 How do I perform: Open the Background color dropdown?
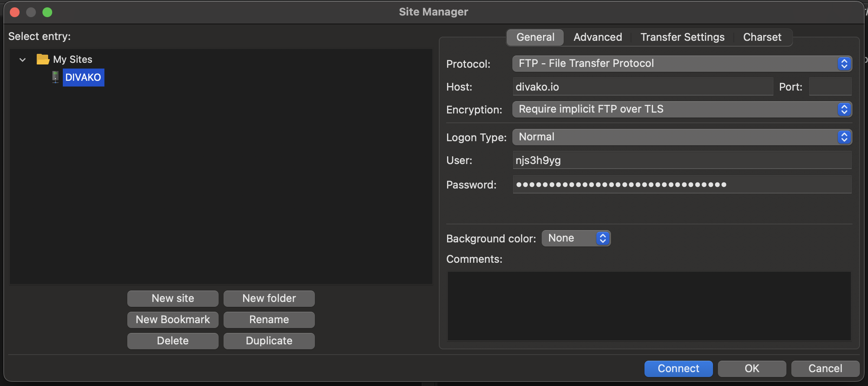tap(576, 238)
